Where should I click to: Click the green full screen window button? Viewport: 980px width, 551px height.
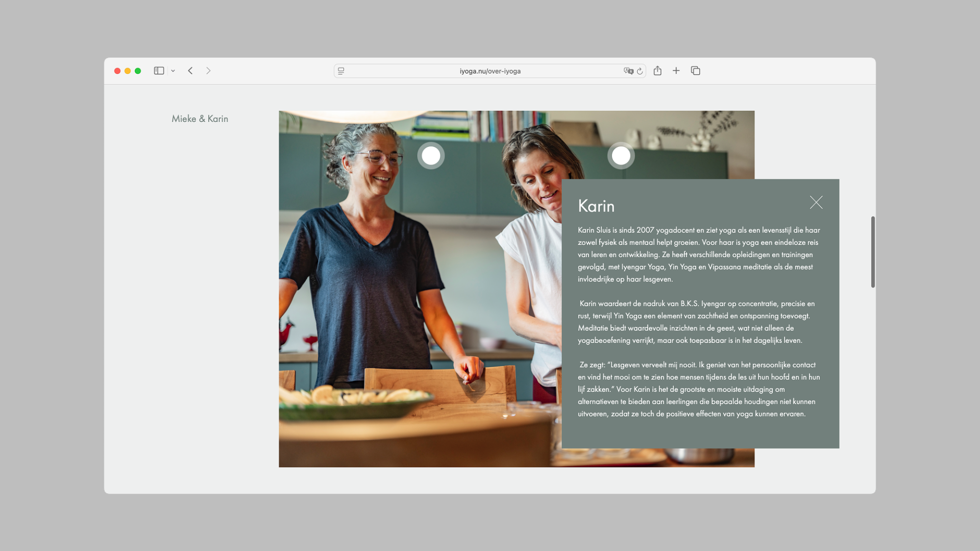point(138,71)
